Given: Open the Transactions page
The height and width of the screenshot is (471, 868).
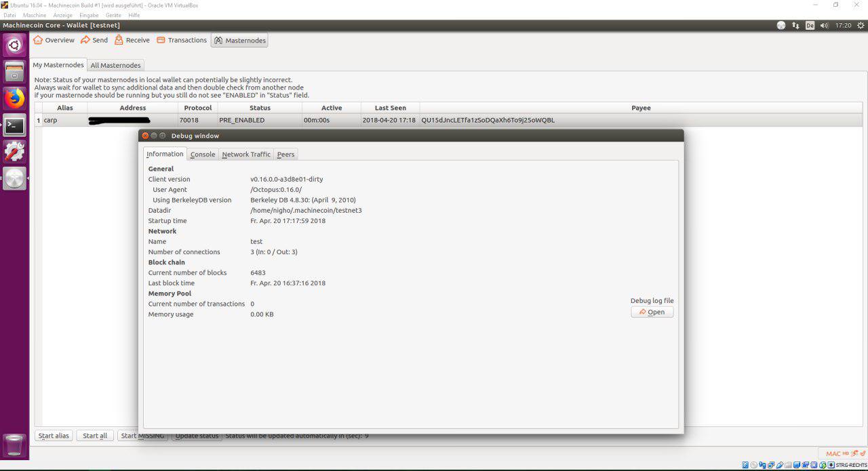Looking at the screenshot, I should [x=182, y=40].
